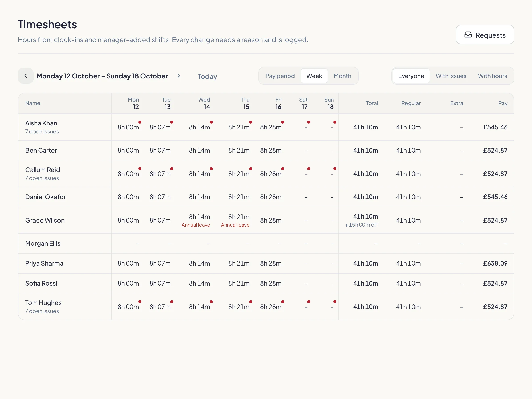This screenshot has width=532, height=399.
Task: Click Priya Sharma's pay £638.09
Action: (495, 263)
